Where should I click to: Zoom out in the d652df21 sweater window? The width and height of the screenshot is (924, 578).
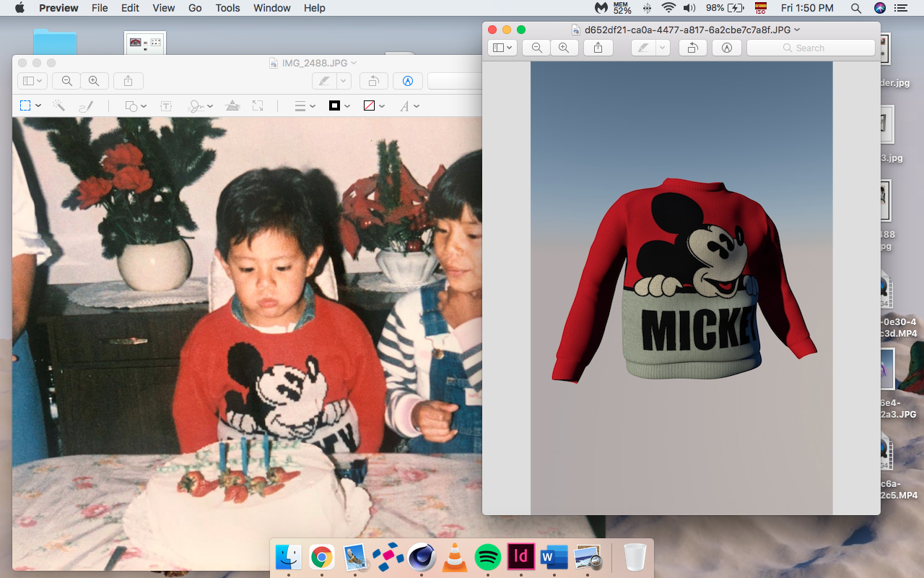(536, 48)
